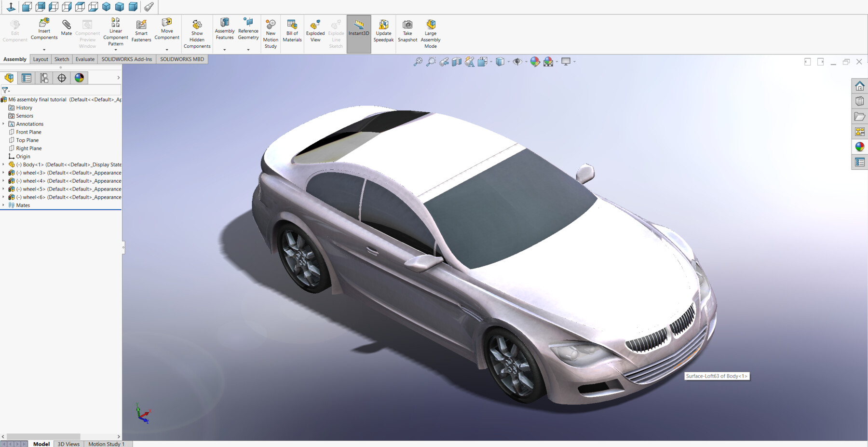Viewport: 868px width, 447px height.
Task: Open the Motion Study 1 tab
Action: (x=107, y=444)
